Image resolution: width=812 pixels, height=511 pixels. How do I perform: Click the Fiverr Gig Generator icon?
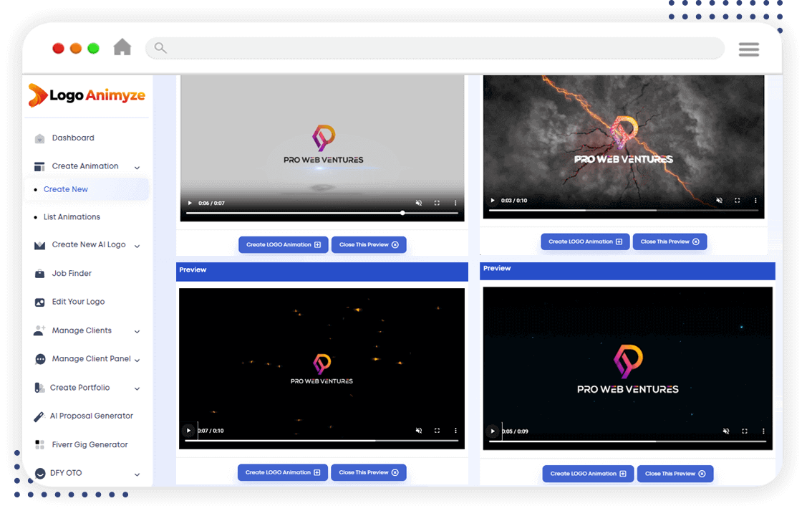pyautogui.click(x=39, y=445)
